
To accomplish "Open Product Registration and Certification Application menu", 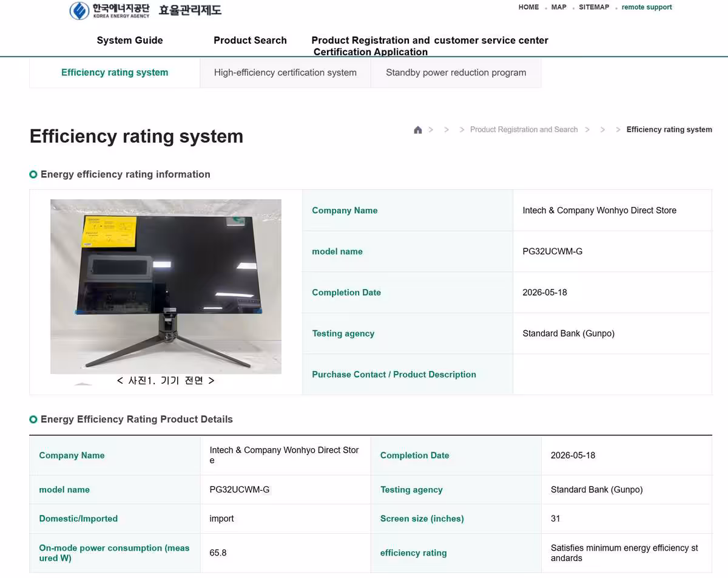I will click(371, 46).
